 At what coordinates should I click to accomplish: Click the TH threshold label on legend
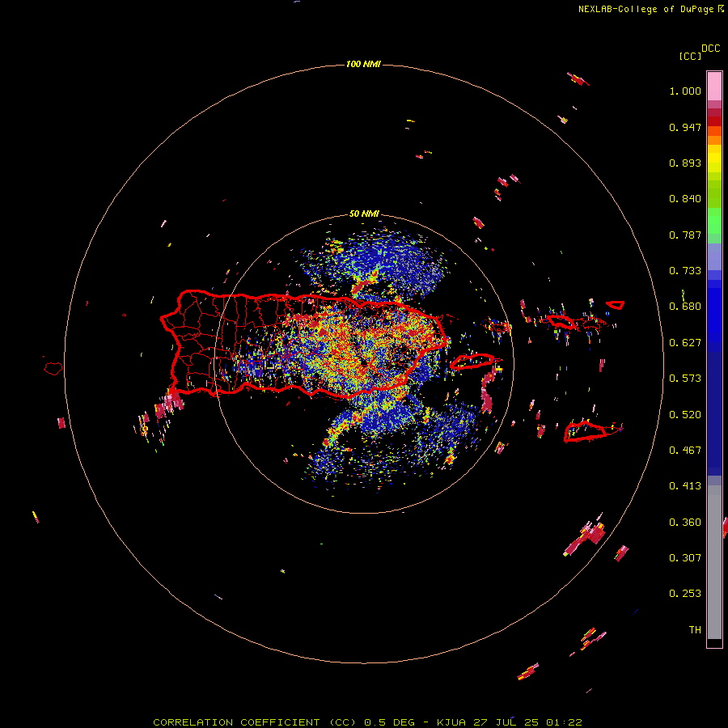point(695,630)
